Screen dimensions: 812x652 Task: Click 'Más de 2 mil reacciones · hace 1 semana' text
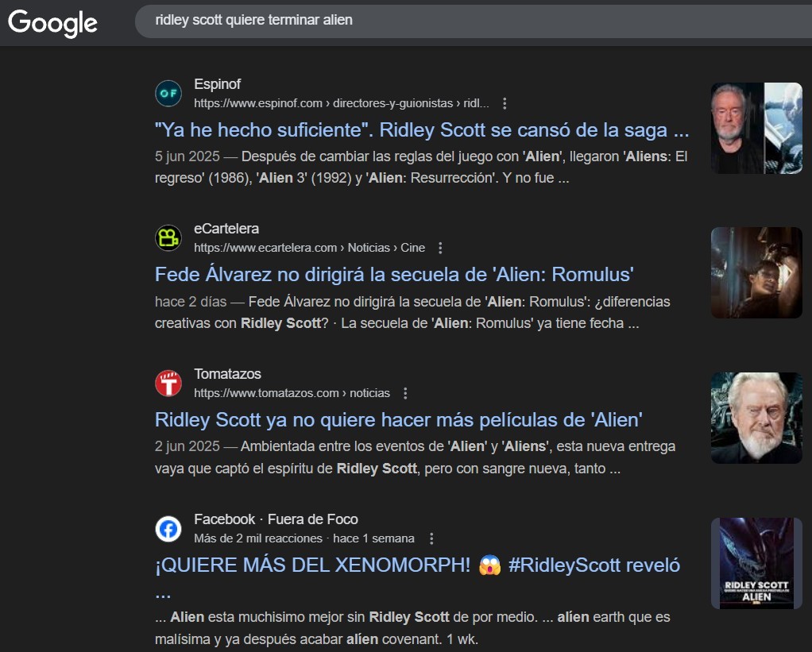304,538
